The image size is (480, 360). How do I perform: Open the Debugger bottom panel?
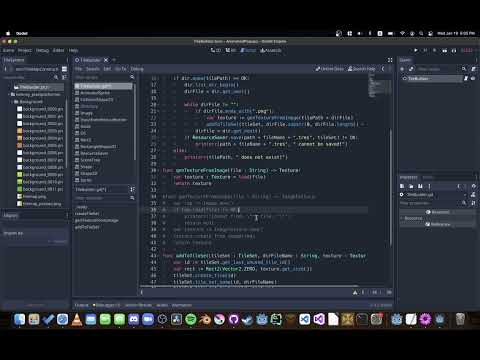coord(106,305)
